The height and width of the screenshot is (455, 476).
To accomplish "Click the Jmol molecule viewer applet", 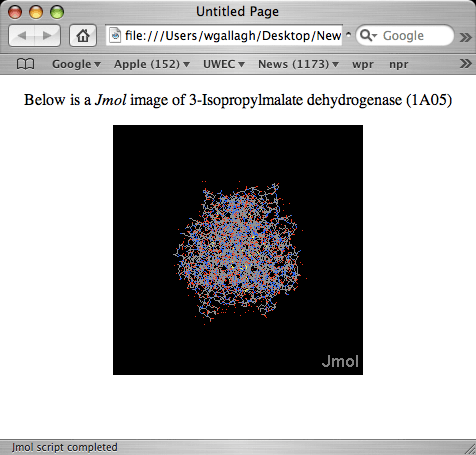I will click(238, 250).
